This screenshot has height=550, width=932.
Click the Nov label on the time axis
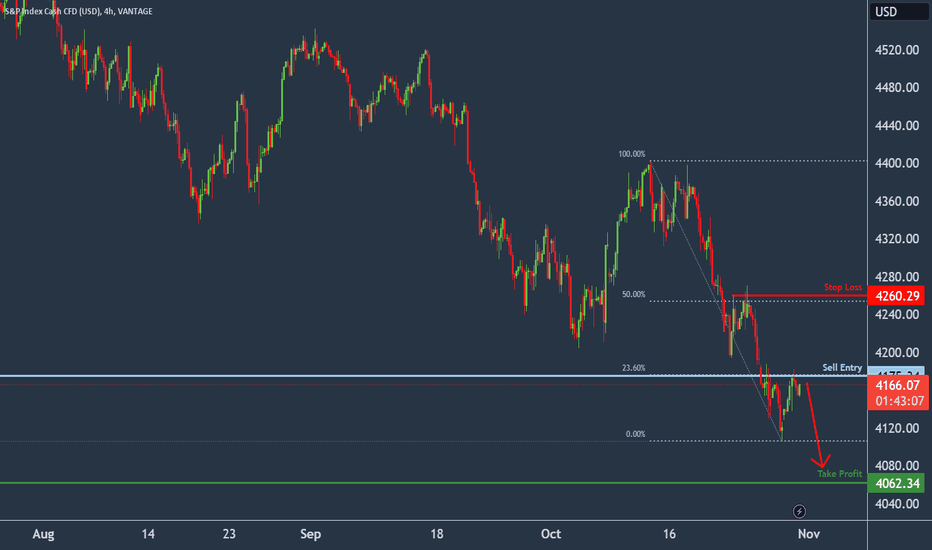click(809, 534)
